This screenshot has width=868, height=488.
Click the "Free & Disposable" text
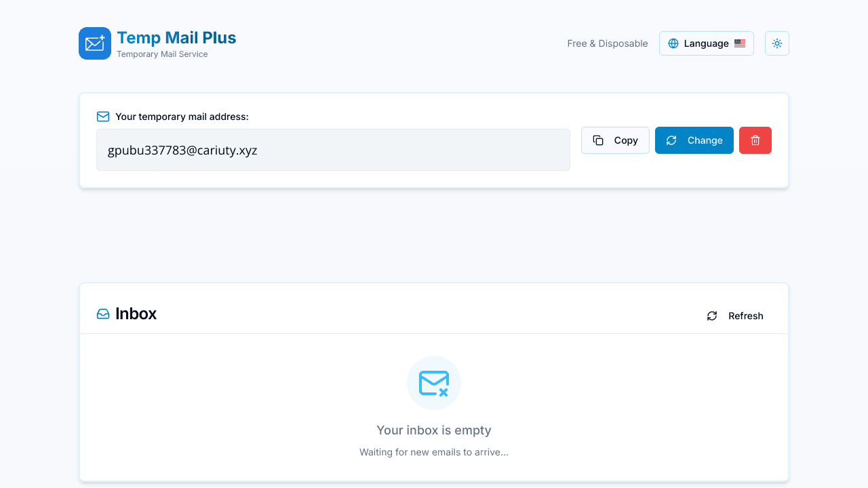coord(608,43)
